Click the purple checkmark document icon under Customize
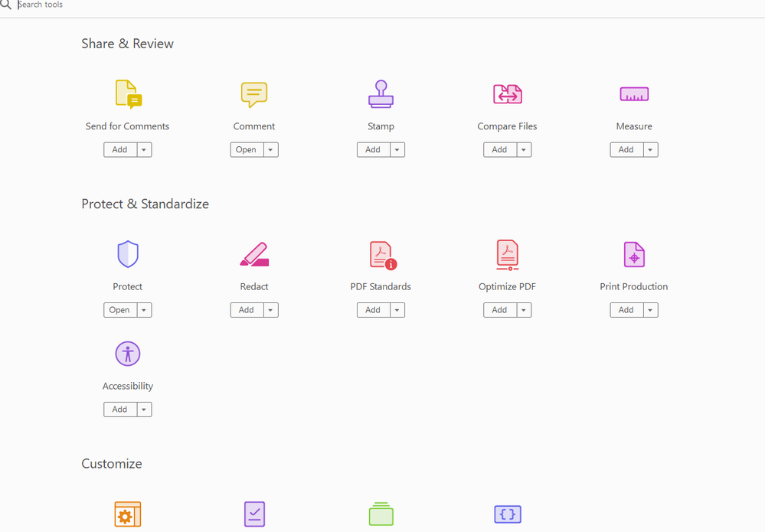 (254, 514)
